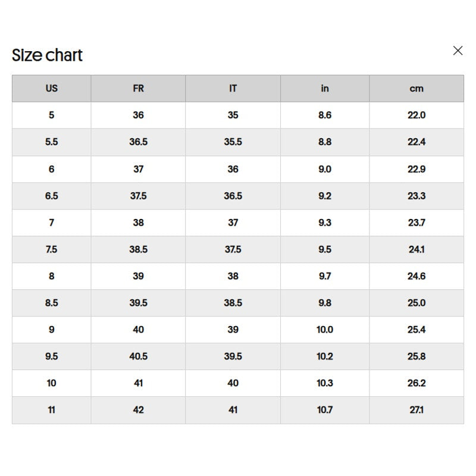Select FR size 36.5 cell
476x476 pixels.
tap(138, 142)
